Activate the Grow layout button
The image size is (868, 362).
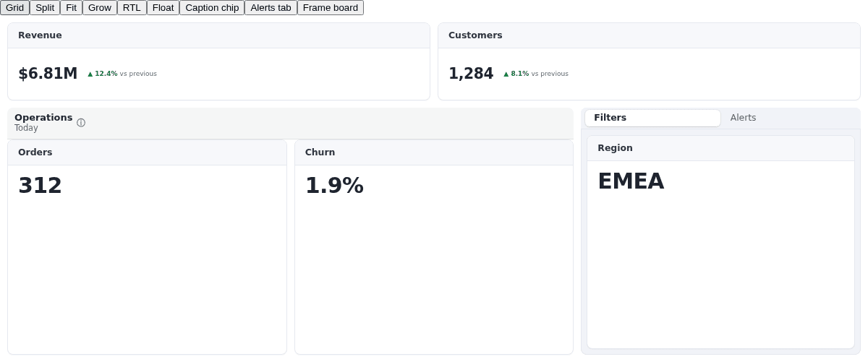(100, 8)
